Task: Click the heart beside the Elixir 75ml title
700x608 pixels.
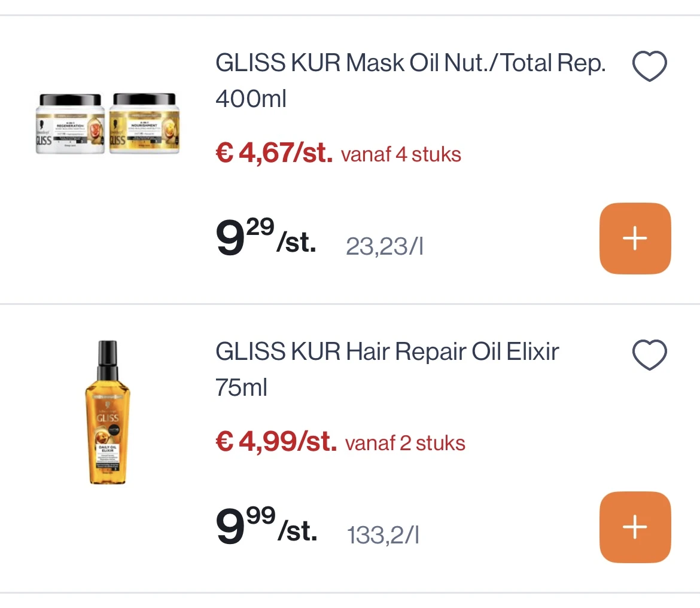Action: 650,354
